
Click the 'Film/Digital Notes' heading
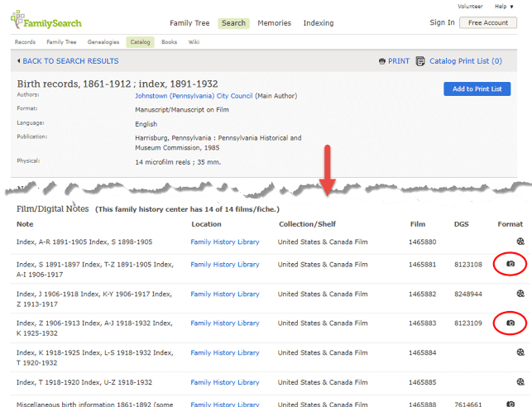[x=53, y=208]
